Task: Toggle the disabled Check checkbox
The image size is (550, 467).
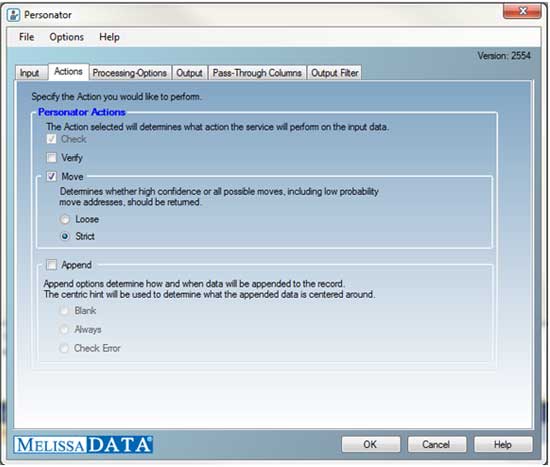Action: (52, 139)
